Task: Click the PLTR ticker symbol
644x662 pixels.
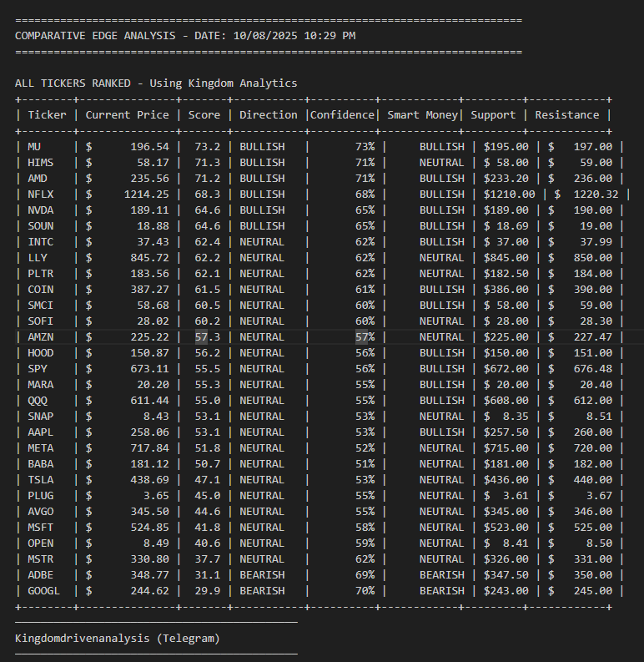Action: pyautogui.click(x=41, y=274)
